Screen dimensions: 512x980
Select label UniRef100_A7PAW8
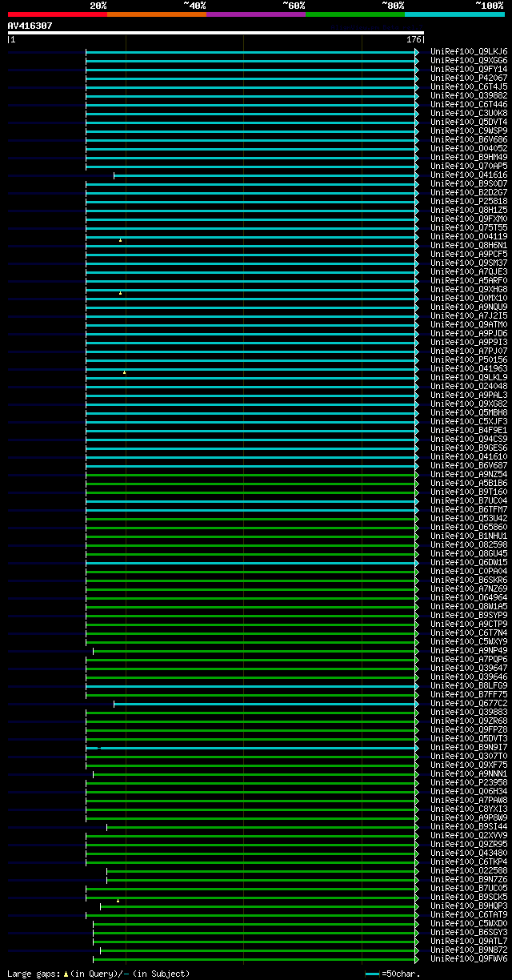(x=469, y=800)
